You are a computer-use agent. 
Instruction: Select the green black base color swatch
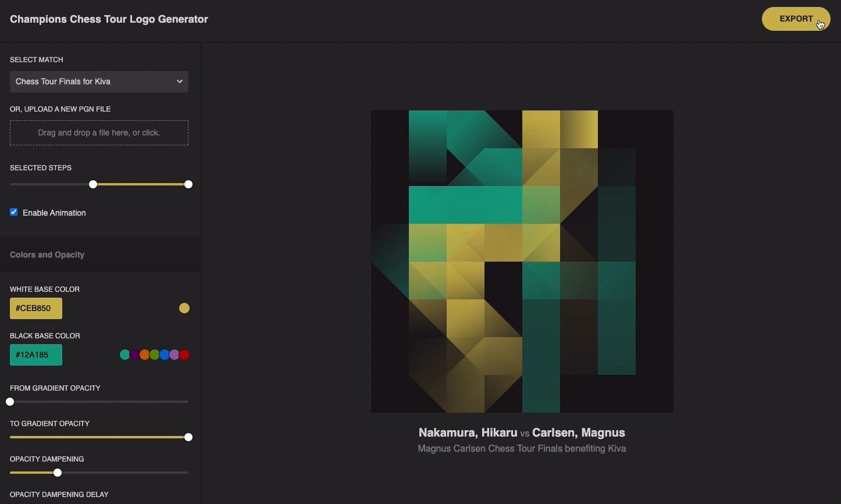click(154, 355)
